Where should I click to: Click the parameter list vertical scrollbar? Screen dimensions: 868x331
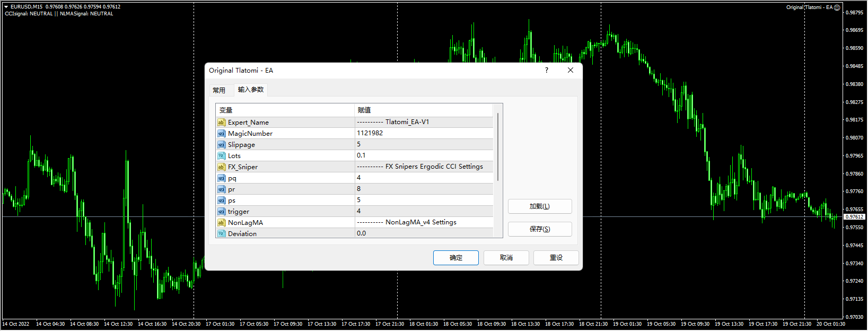point(498,149)
